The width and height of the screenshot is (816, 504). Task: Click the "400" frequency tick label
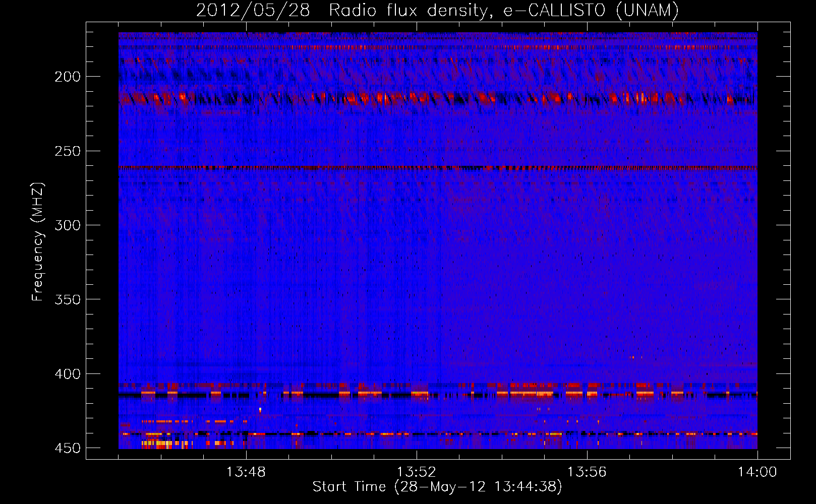point(67,374)
